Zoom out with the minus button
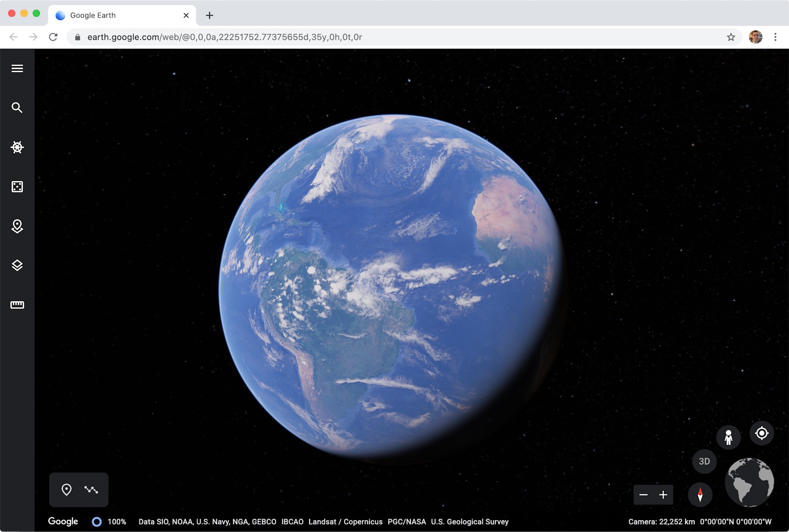Viewport: 789px width, 532px height. [x=644, y=495]
